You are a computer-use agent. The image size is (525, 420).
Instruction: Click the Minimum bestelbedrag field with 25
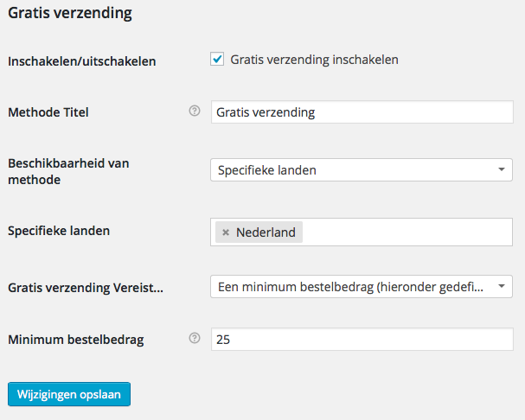(362, 340)
